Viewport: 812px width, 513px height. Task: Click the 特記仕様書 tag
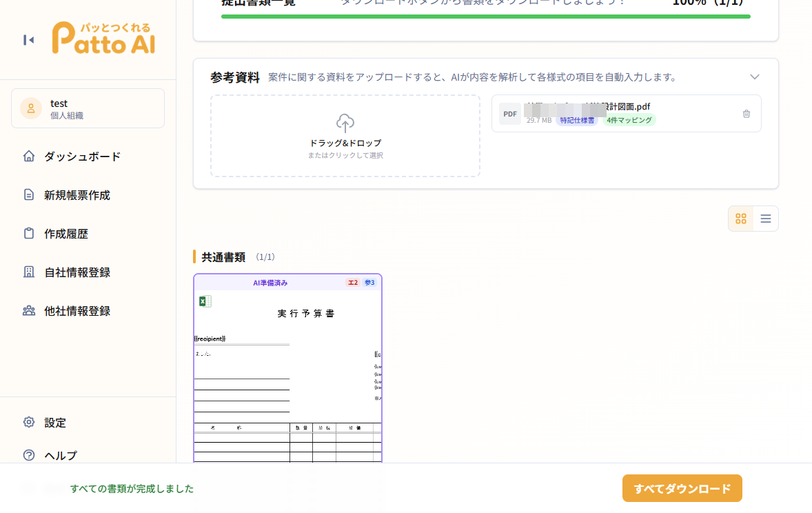click(x=577, y=120)
